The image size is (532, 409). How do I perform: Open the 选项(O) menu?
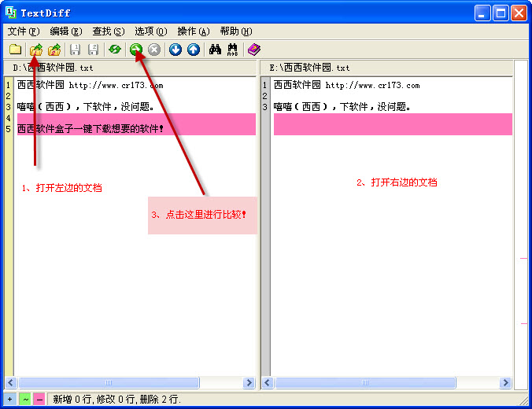point(151,31)
